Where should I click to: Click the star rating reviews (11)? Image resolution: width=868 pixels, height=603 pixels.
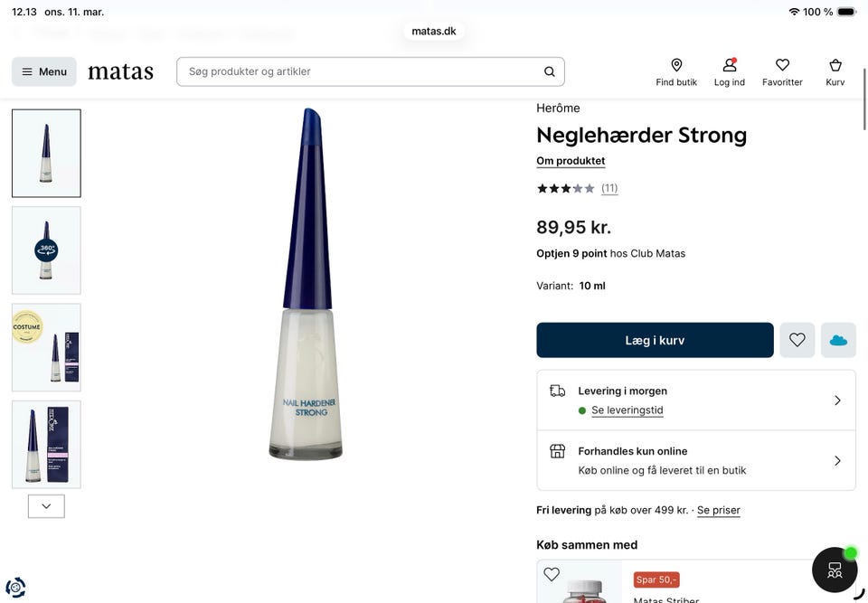pos(577,188)
